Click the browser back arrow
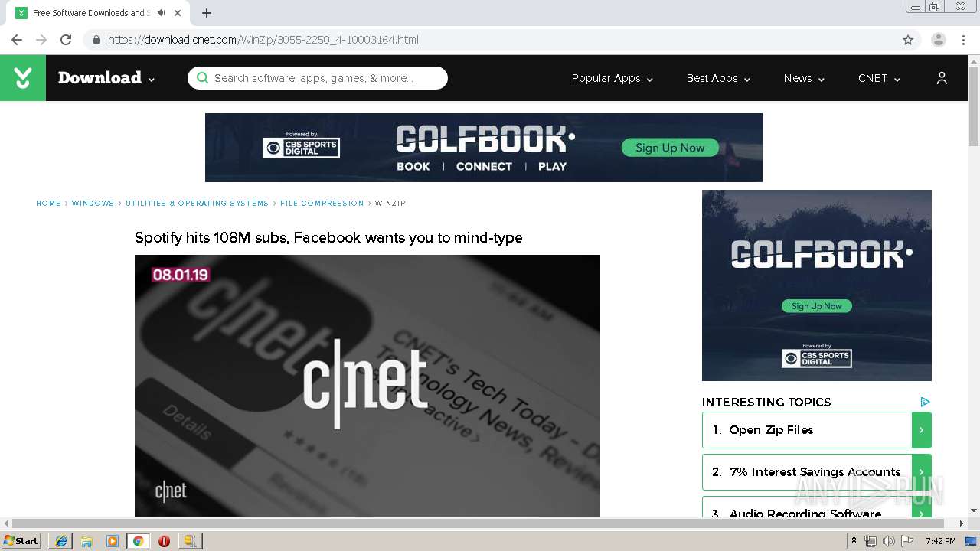 click(x=17, y=40)
